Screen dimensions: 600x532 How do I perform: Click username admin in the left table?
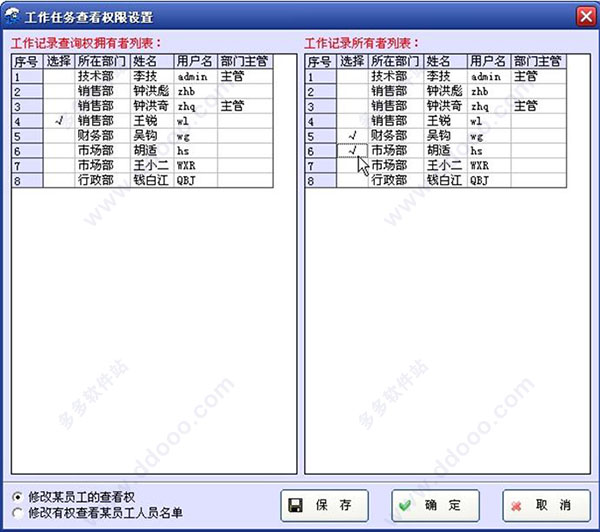[196, 77]
